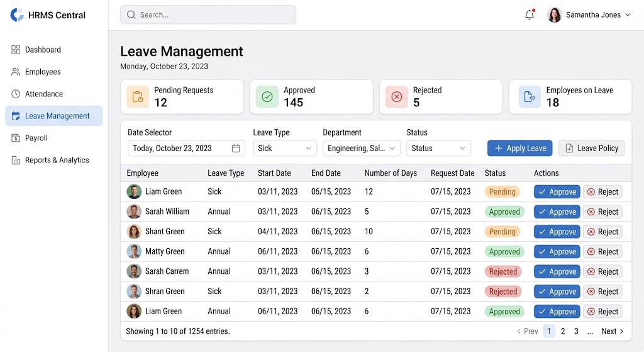Click the Date Selector field

coord(186,149)
